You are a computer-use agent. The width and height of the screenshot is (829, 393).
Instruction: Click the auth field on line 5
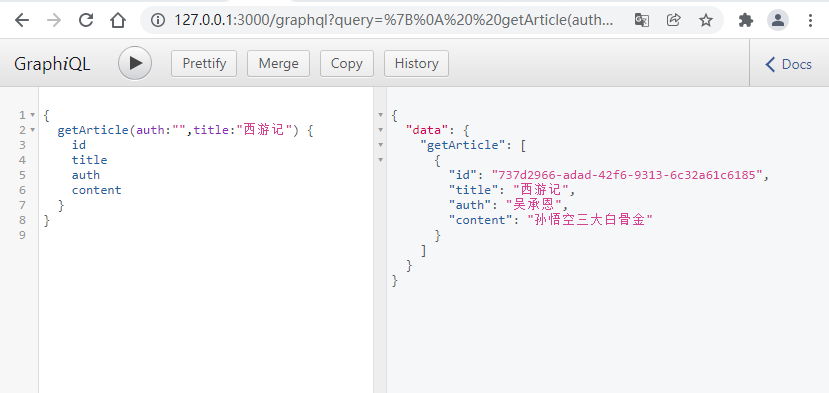click(86, 175)
